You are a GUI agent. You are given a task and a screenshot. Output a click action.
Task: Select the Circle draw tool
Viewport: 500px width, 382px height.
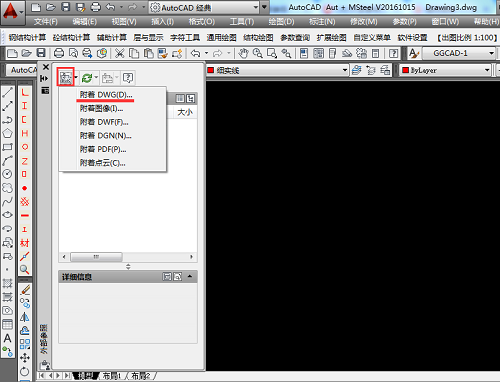pyautogui.click(x=7, y=174)
